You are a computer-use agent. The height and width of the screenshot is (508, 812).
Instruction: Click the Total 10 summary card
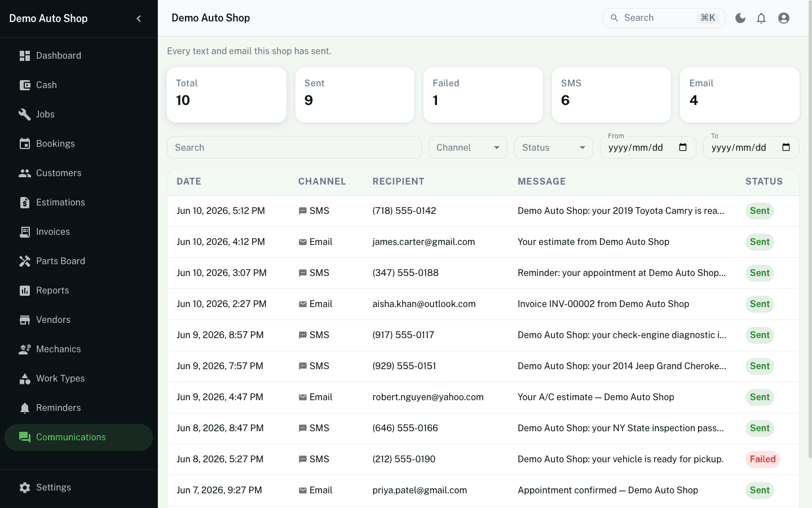coord(227,95)
